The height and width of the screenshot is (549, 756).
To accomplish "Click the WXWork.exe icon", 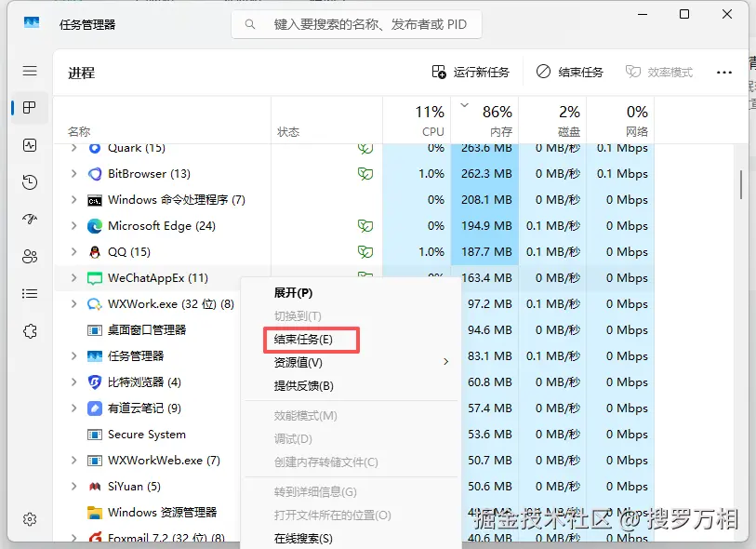I will (95, 304).
